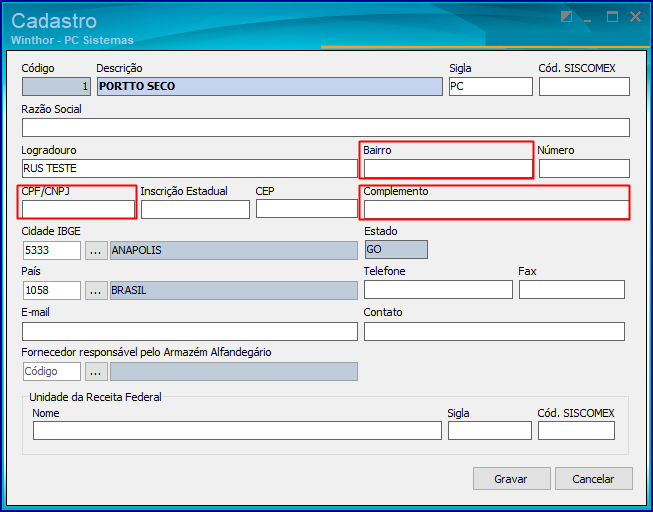Image resolution: width=653 pixels, height=512 pixels.
Task: Click the Unidade da Receita Federal group label
Action: point(95,397)
